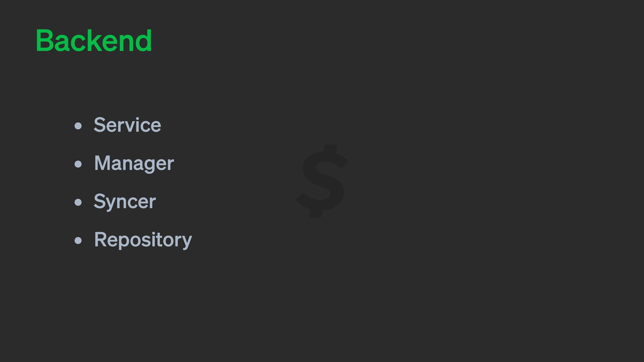Click the faint dollar sign logo

[322, 181]
